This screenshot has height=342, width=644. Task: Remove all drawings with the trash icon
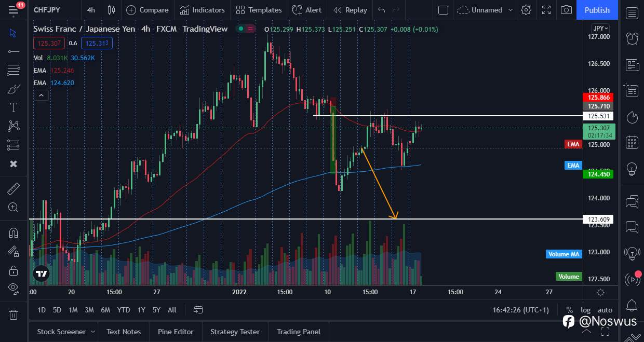coord(14,314)
